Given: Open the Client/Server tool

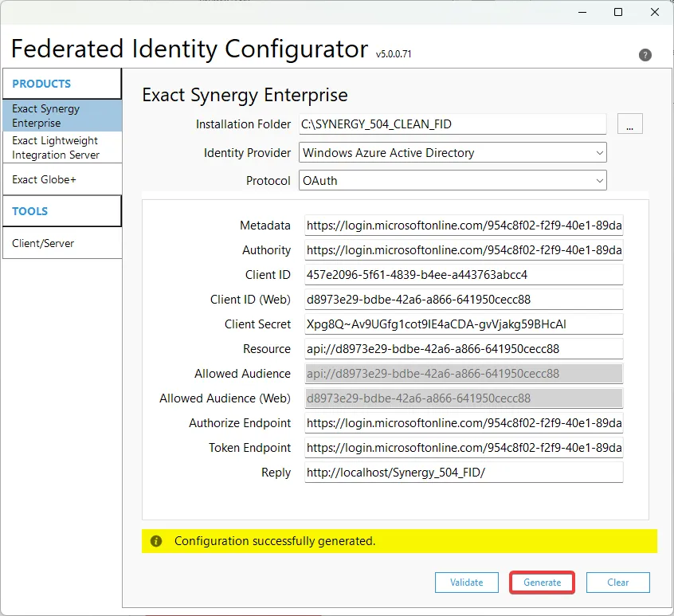Looking at the screenshot, I should click(x=62, y=243).
